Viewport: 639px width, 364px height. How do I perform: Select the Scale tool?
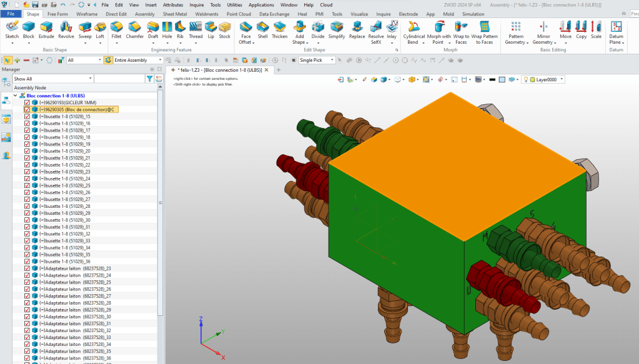(596, 29)
